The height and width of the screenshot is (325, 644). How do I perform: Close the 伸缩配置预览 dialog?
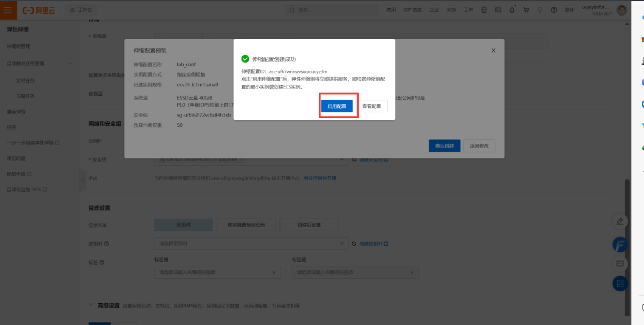click(493, 51)
